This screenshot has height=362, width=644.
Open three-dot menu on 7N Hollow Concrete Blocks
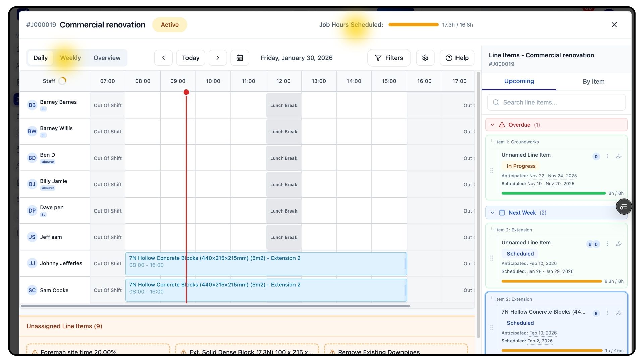pyautogui.click(x=607, y=313)
